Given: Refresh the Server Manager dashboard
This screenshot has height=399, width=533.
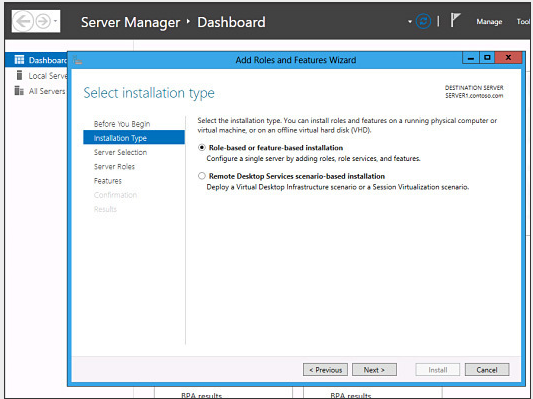Looking at the screenshot, I should pyautogui.click(x=423, y=21).
